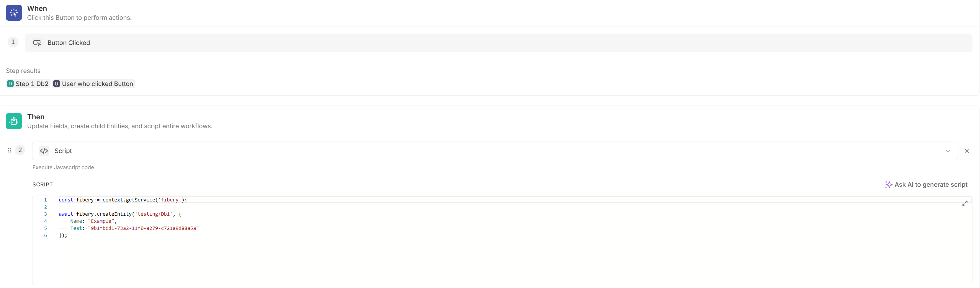Viewport: 980px width, 288px height.
Task: Click the U badge on User who clicked Button
Action: (x=57, y=84)
